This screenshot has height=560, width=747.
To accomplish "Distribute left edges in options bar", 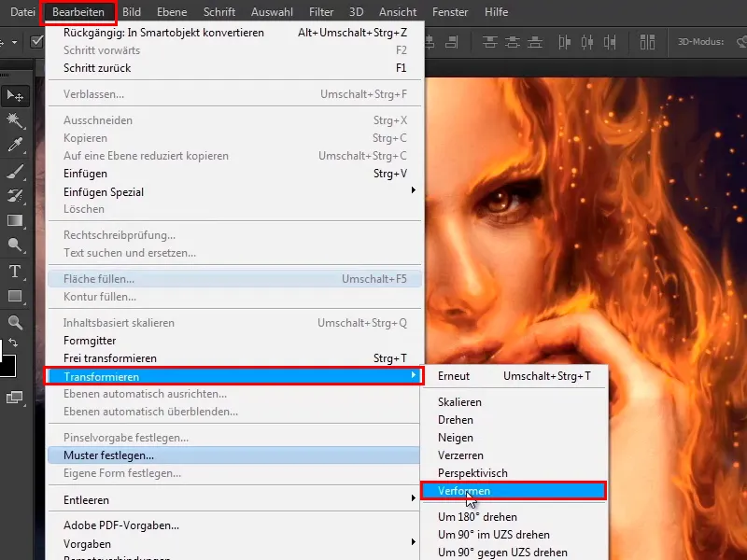I will click(x=565, y=42).
